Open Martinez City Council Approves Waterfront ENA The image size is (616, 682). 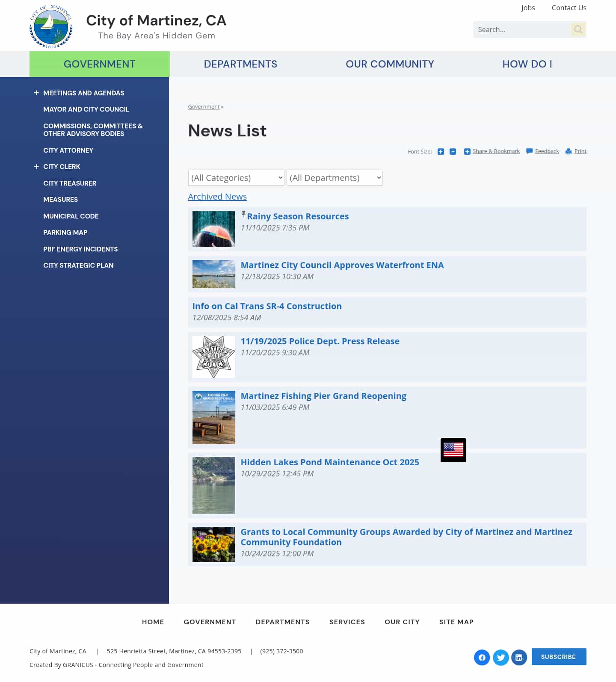tap(342, 265)
